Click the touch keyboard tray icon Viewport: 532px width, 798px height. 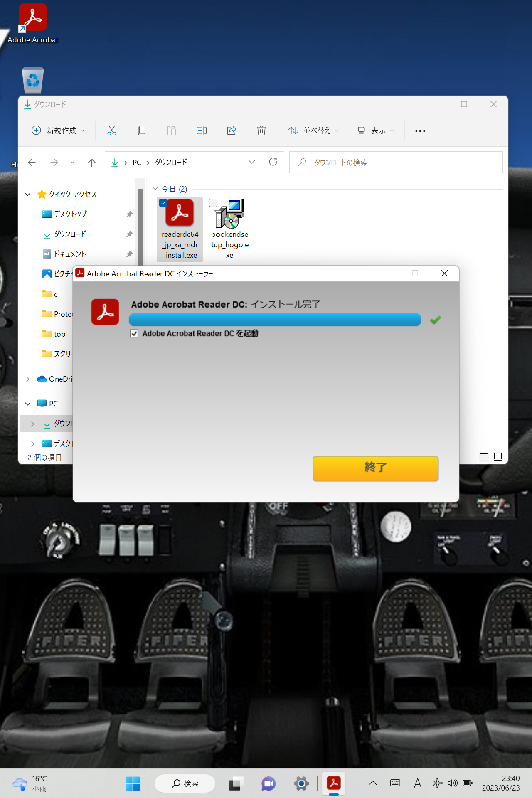tap(395, 783)
